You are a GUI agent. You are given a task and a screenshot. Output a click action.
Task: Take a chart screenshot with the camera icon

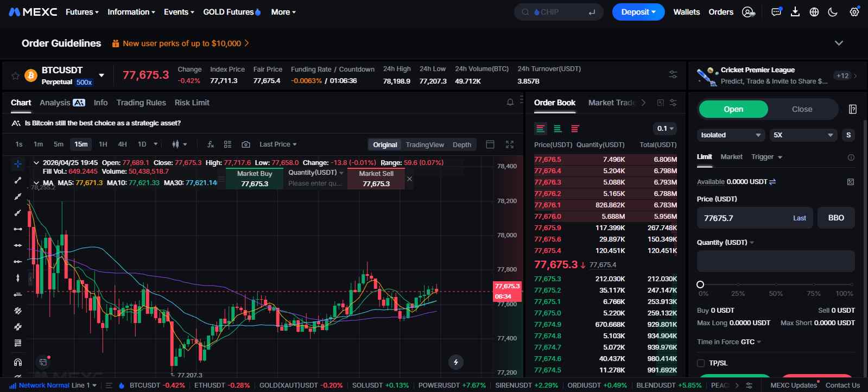coord(246,144)
